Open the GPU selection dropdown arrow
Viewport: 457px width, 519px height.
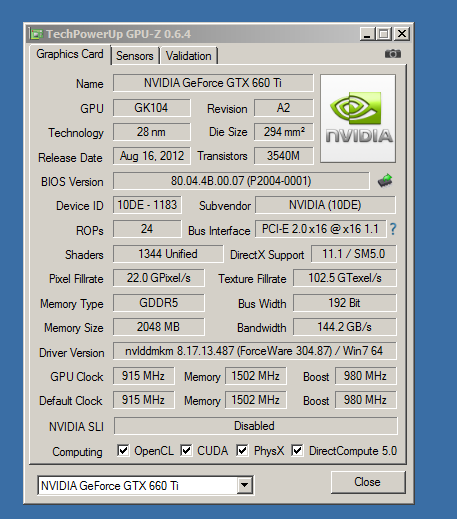click(245, 485)
